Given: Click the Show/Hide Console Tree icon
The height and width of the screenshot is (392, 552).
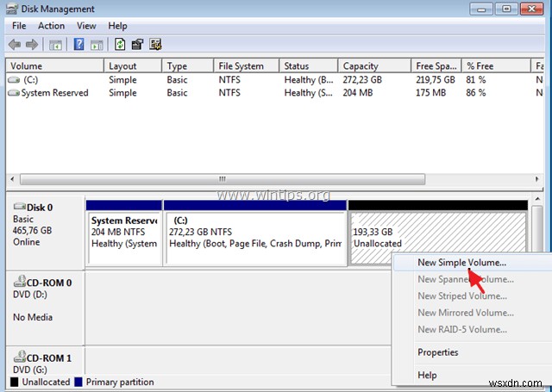Looking at the screenshot, I should (55, 45).
